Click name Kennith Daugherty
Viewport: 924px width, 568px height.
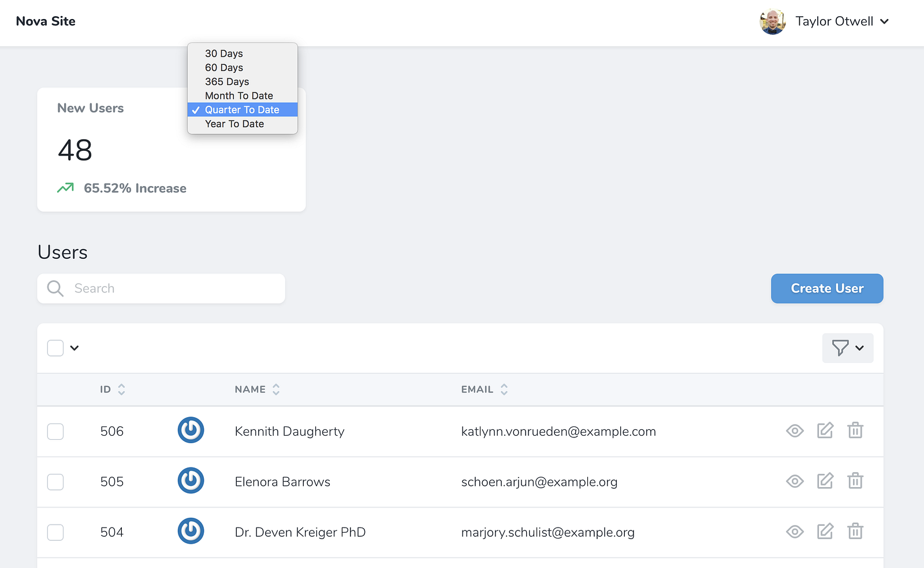(289, 432)
